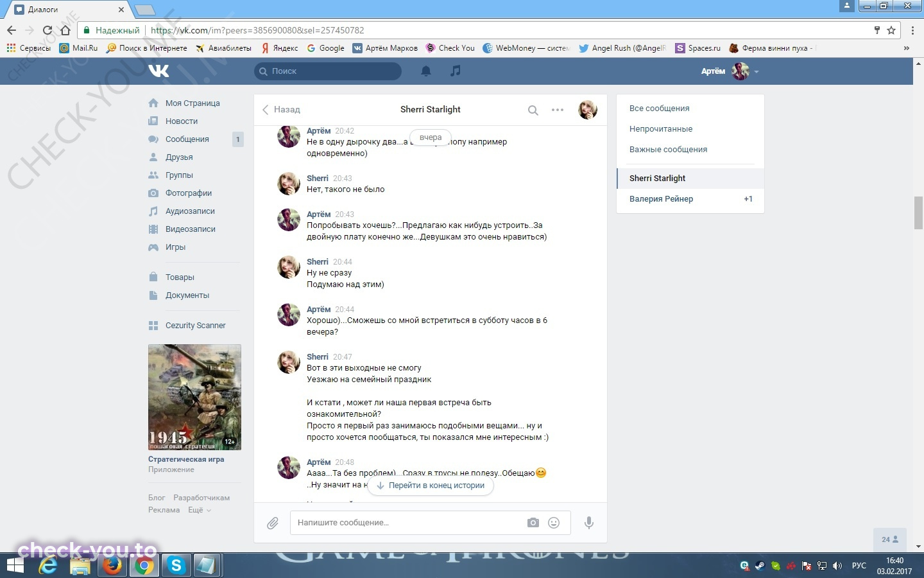Open Валерия Рейнер conversation
The width and height of the screenshot is (924, 578).
[690, 199]
